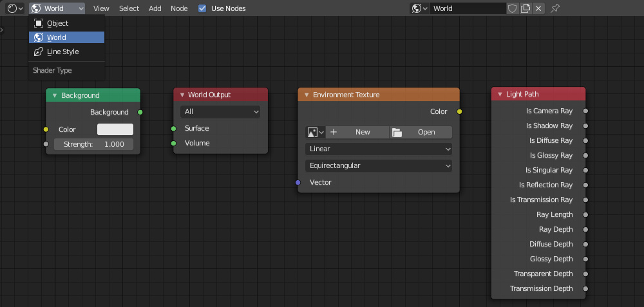Click the Is Transmission Ray socket
Screen dimensions: 644x307
coord(585,200)
